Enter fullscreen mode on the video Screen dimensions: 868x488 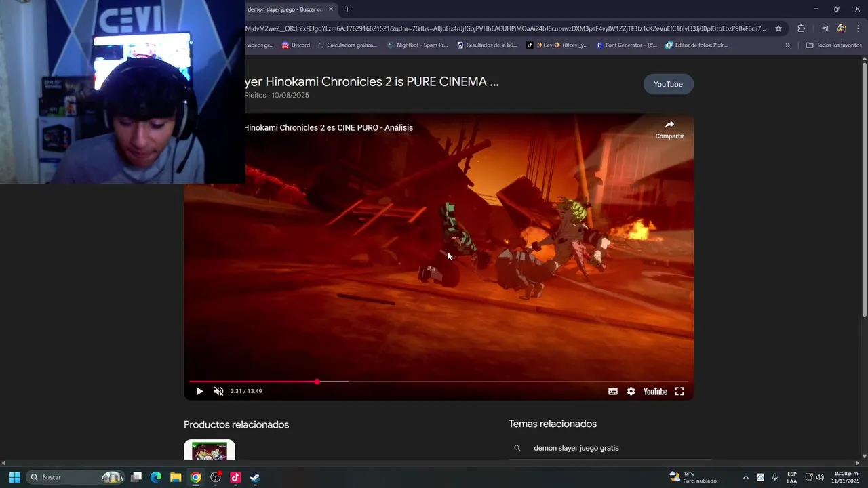679,391
